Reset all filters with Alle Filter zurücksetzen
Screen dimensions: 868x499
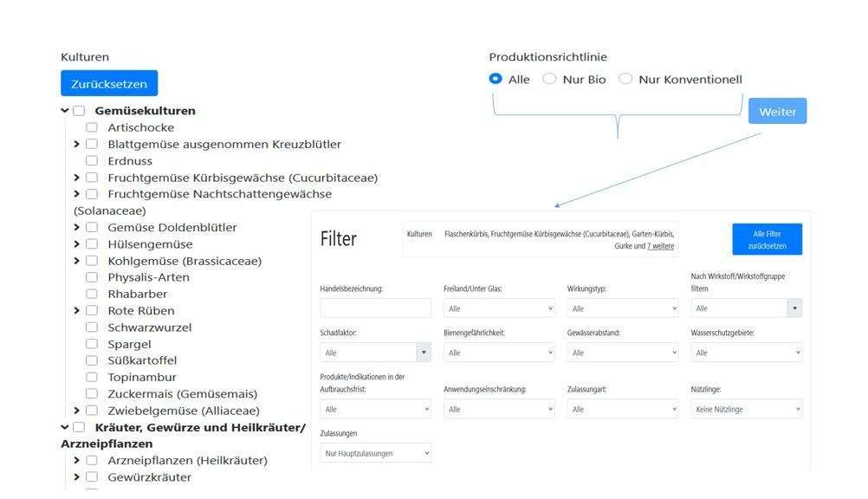click(x=767, y=240)
